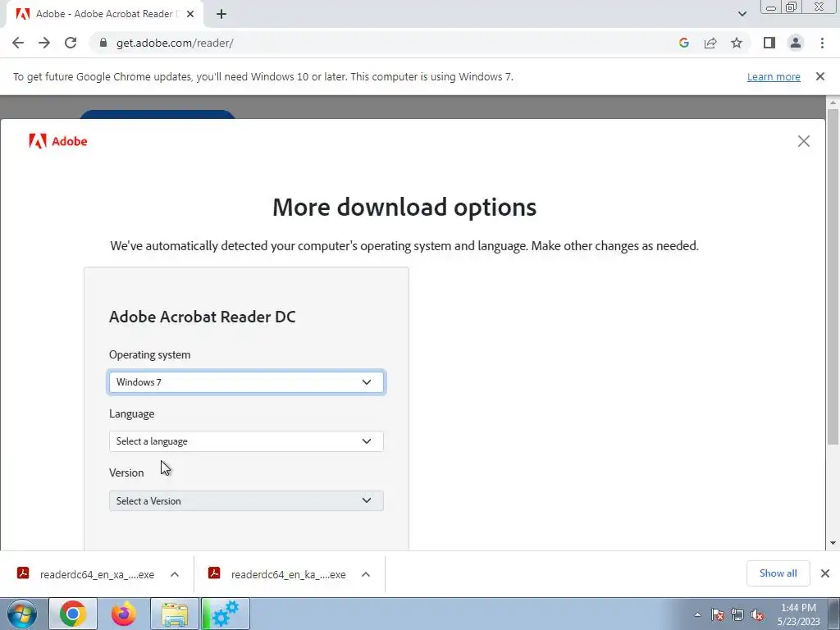Open Google search icon in address bar
Screen dimensions: 840x630
[x=683, y=43]
